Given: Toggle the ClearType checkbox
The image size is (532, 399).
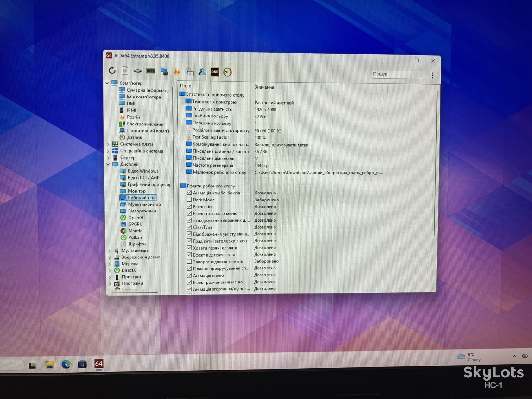Looking at the screenshot, I should [x=189, y=227].
